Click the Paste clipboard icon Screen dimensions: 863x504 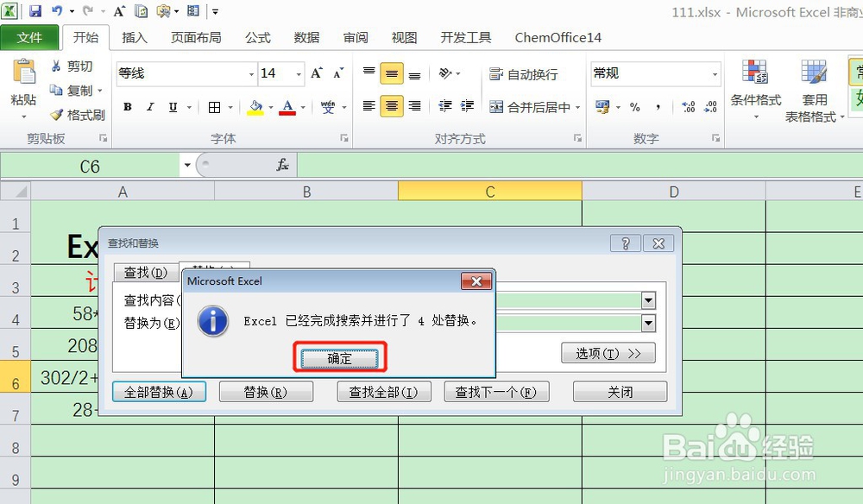click(x=23, y=72)
